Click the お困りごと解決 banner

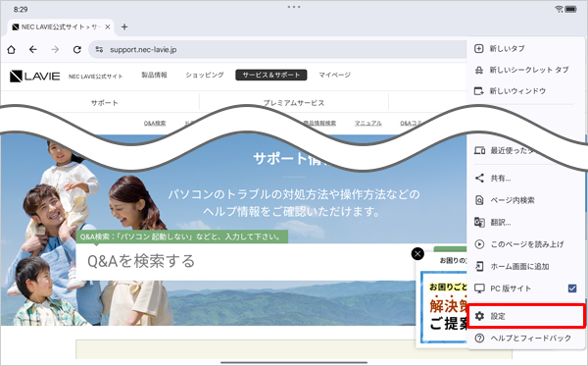[444, 307]
